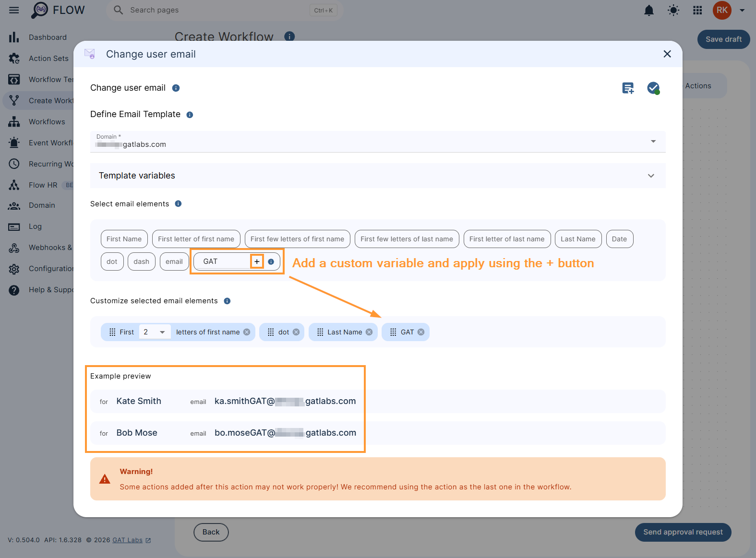Open Domain in the sidebar
The image size is (756, 558).
[41, 205]
